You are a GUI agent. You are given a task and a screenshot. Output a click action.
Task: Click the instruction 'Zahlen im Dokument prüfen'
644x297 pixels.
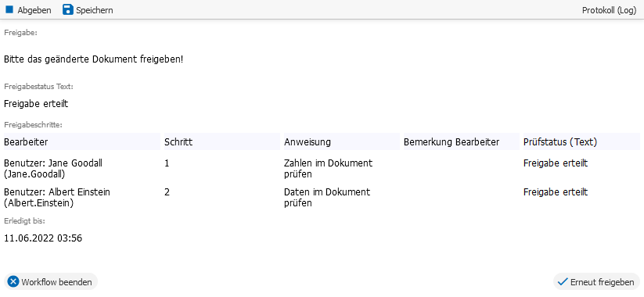[x=328, y=169]
